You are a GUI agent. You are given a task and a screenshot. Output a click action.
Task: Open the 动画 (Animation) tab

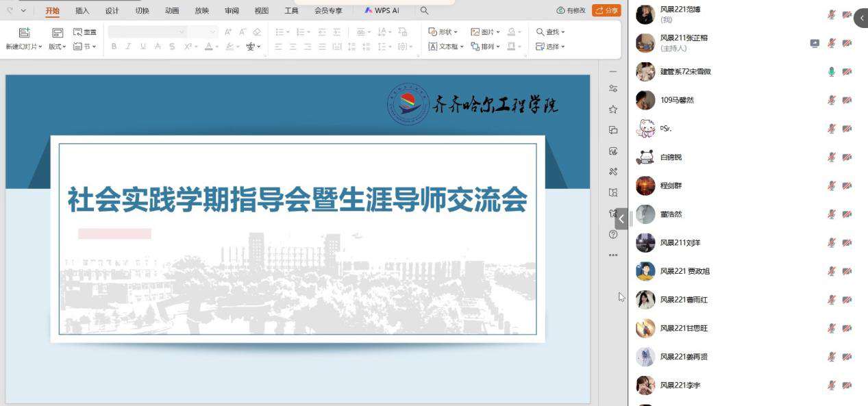tap(172, 11)
